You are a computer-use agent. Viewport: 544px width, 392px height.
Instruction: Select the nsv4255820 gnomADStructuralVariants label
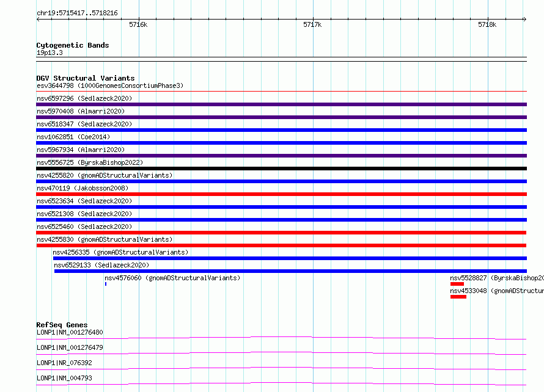click(105, 175)
